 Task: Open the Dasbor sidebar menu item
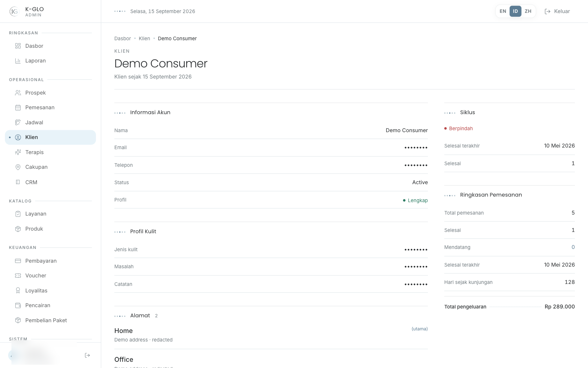click(x=50, y=46)
